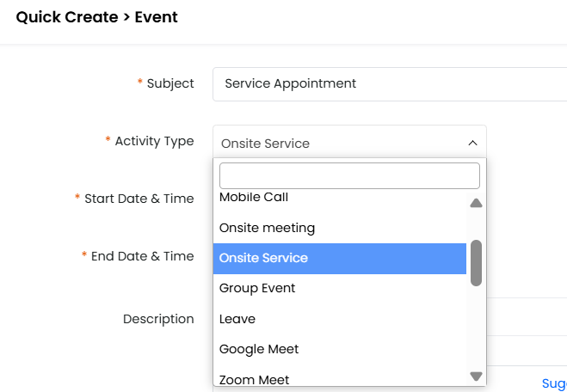Click the Subject field containing Service Appointment
The height and width of the screenshot is (392, 567).
coord(387,83)
